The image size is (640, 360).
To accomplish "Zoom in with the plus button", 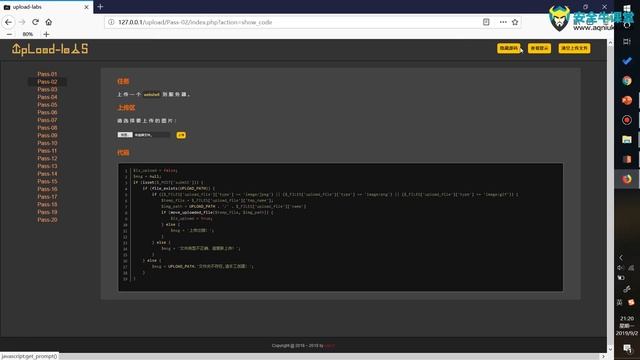I will click(x=46, y=34).
